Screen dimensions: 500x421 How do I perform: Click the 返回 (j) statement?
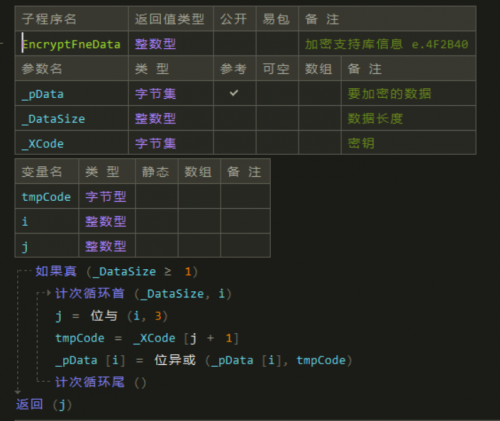[44, 405]
